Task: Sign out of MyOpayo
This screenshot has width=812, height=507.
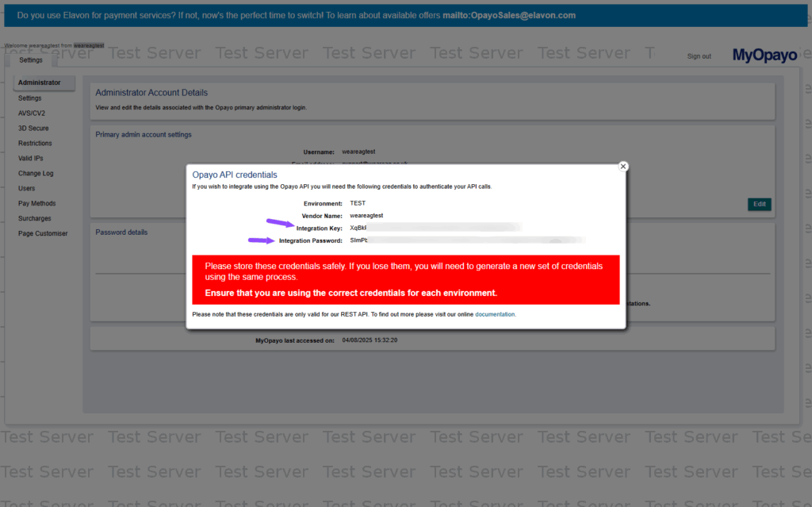Action: coord(699,56)
